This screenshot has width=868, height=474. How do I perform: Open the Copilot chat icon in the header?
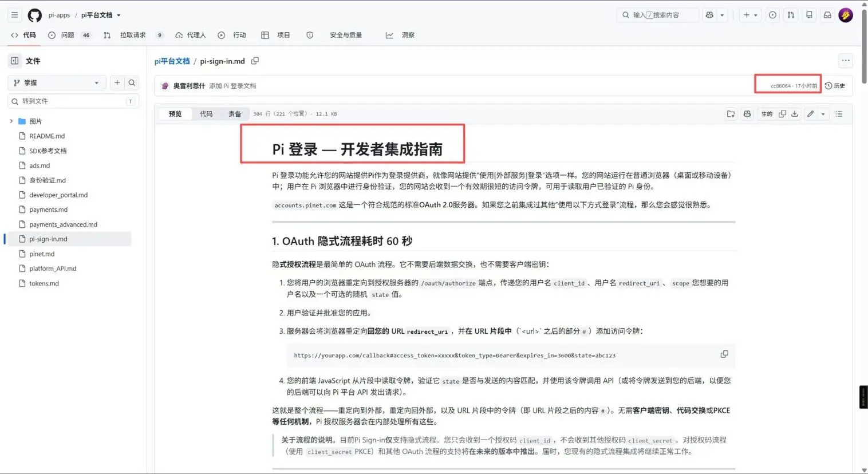(x=709, y=15)
